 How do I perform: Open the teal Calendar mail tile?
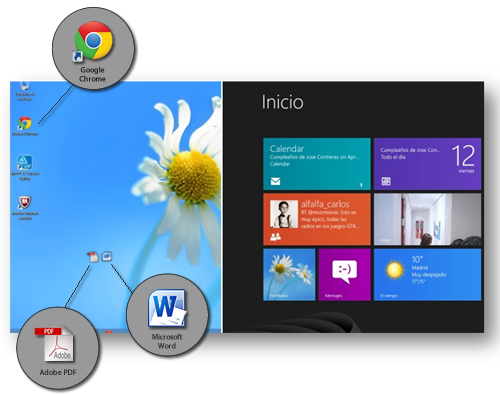tap(317, 164)
